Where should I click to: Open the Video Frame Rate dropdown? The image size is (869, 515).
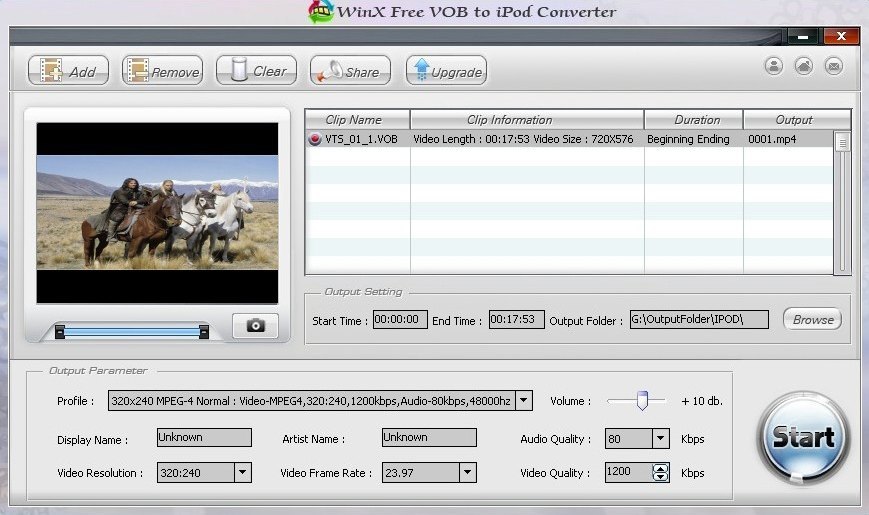click(468, 472)
